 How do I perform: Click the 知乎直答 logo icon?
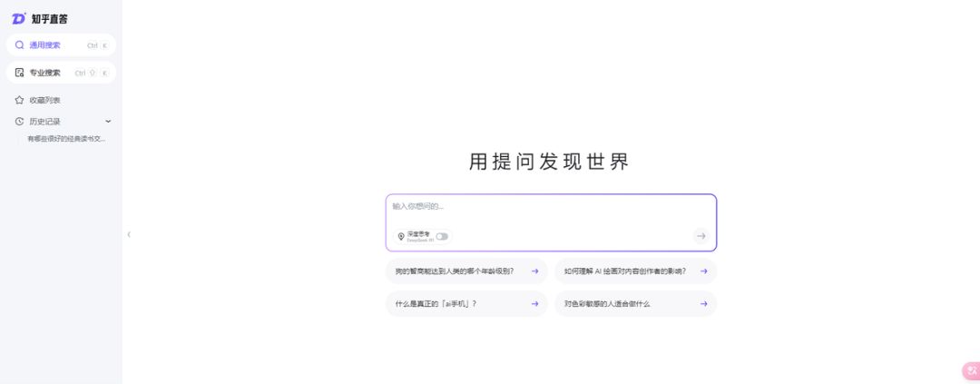click(19, 18)
